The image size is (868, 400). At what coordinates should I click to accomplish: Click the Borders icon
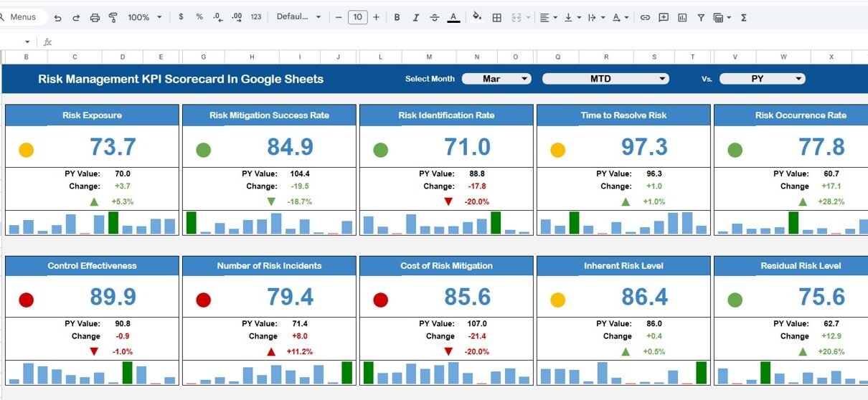coord(496,17)
